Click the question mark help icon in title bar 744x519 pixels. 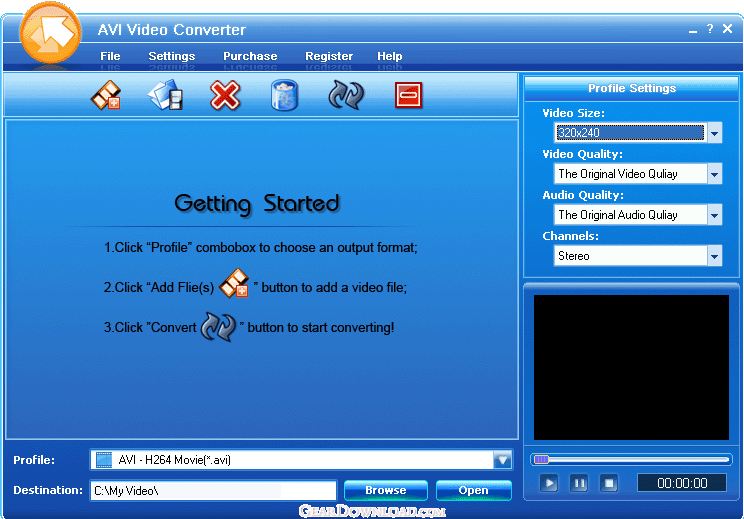click(x=709, y=29)
